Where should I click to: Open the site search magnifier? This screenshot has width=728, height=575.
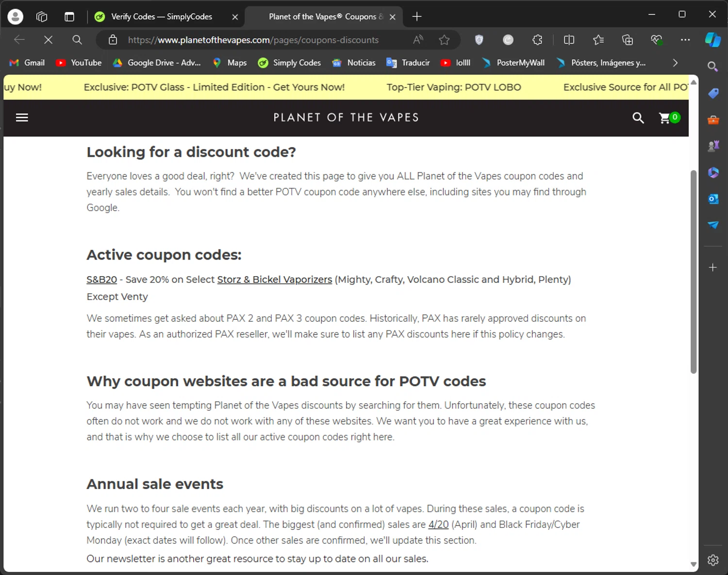pyautogui.click(x=638, y=117)
